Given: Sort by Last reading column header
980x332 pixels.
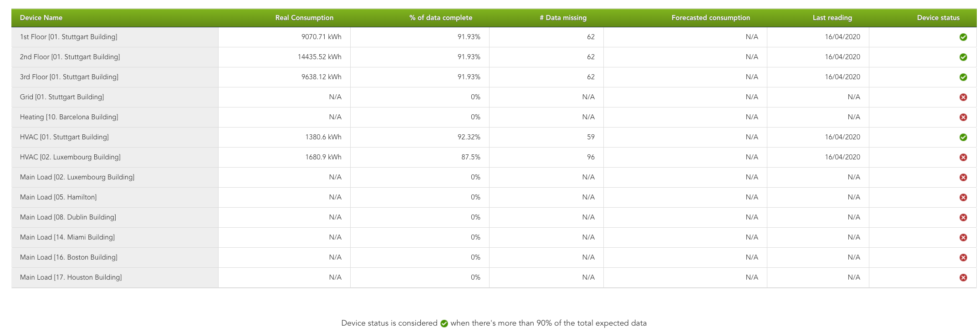Looking at the screenshot, I should pos(832,18).
